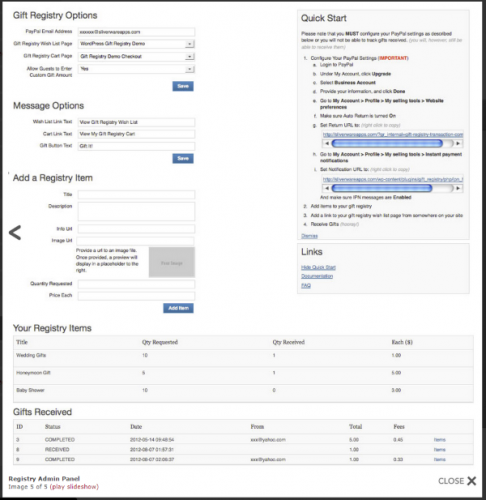486x500 pixels.
Task: Click the Notification URL scrollbar thumb
Action: [382, 188]
